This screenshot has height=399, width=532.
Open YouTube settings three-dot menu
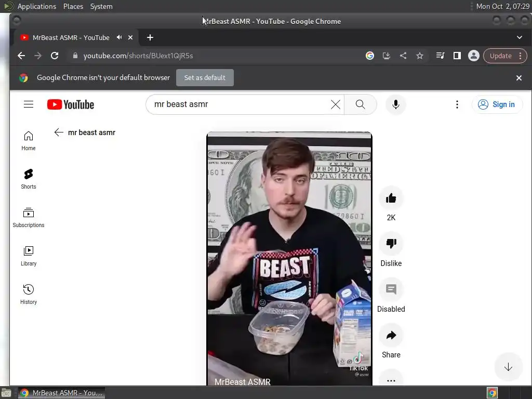coord(457,104)
